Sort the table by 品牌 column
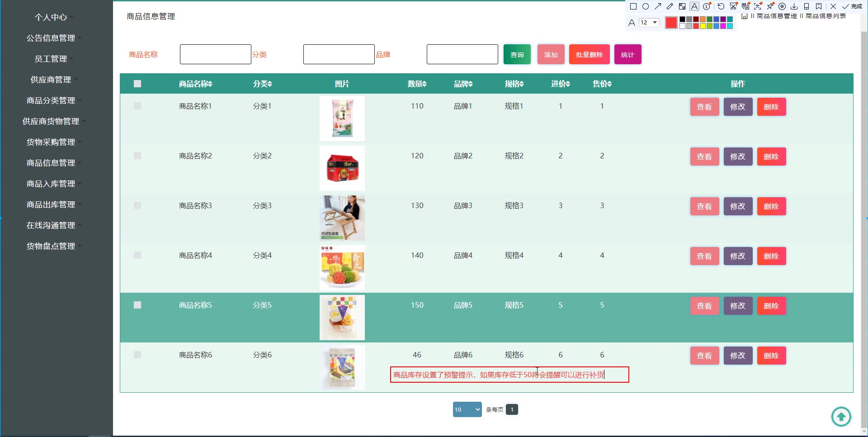This screenshot has height=437, width=868. tap(463, 84)
